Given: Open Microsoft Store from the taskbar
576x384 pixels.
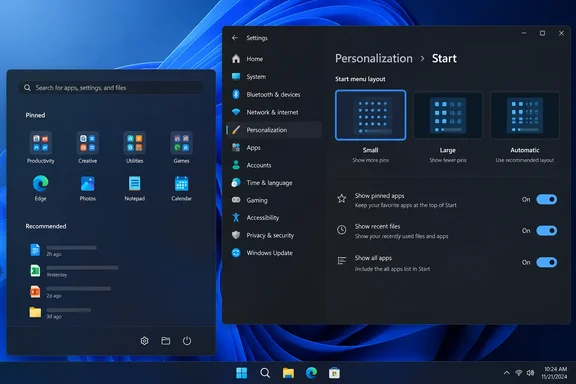Looking at the screenshot, I should pyautogui.click(x=334, y=373).
